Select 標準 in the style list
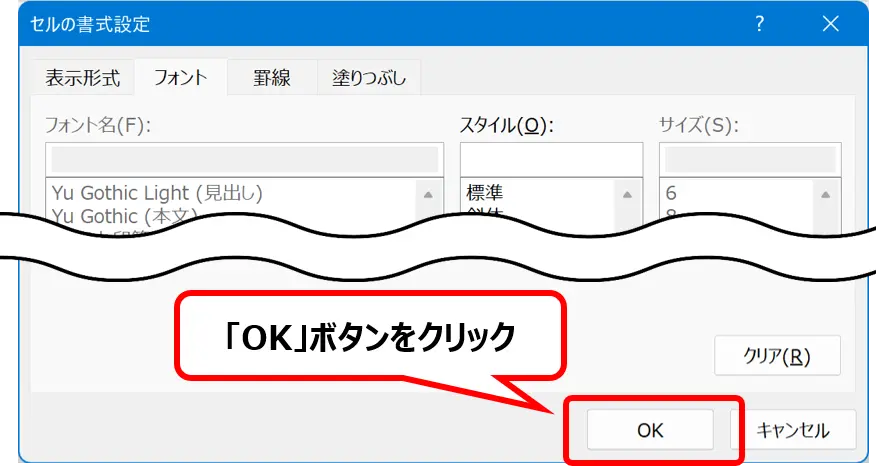 pyautogui.click(x=485, y=193)
